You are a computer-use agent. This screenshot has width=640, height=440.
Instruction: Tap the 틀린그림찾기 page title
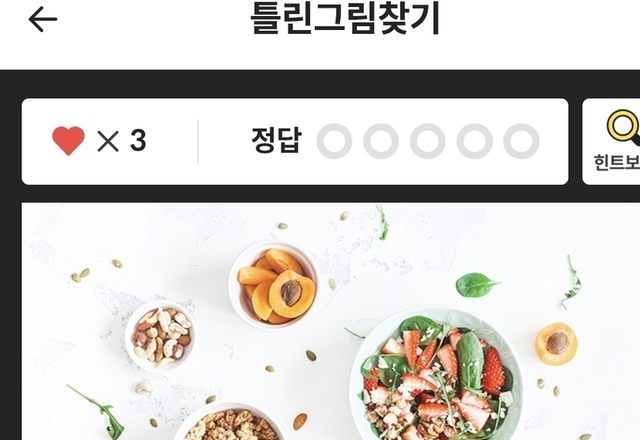(x=345, y=18)
